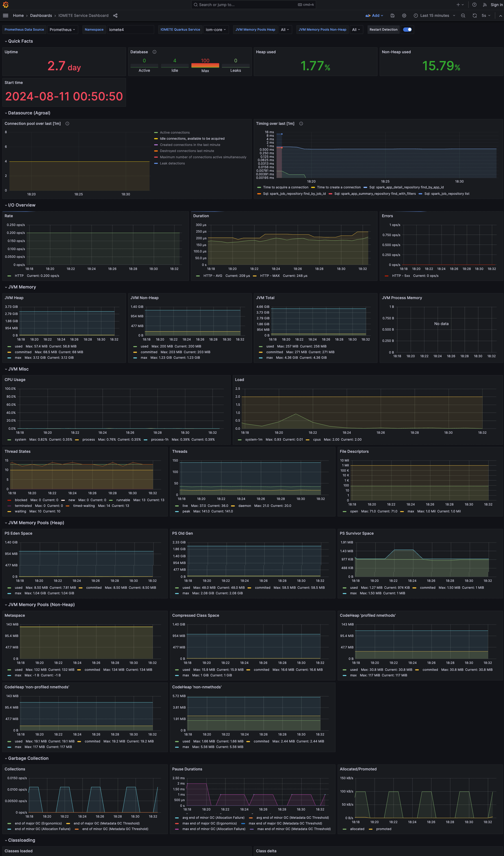Screen dimensions: 504x856
Task: Click the save dashboard icon
Action: pos(393,16)
